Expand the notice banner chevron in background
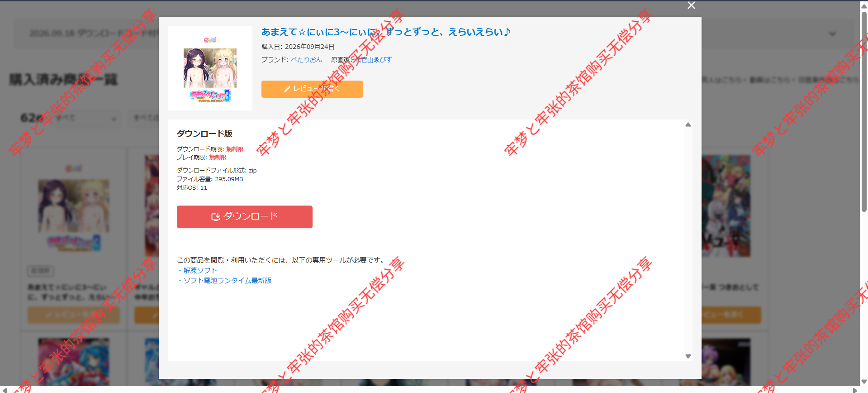This screenshot has width=868, height=393. (832, 34)
